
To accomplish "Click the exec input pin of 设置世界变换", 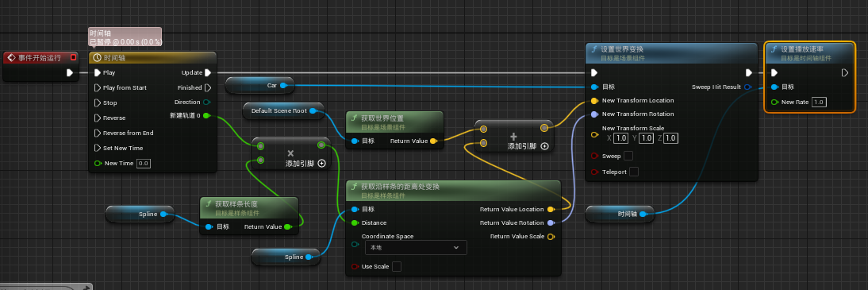I will click(x=594, y=72).
